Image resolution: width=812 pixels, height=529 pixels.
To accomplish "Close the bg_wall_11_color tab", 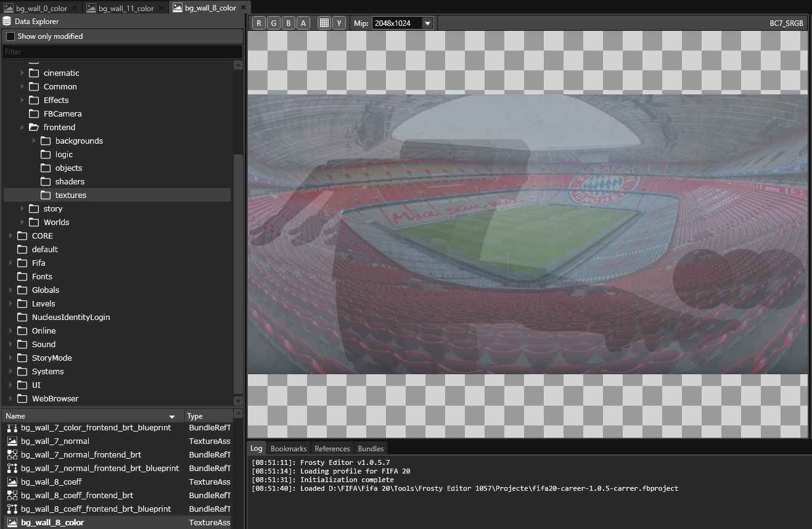I will [x=161, y=8].
